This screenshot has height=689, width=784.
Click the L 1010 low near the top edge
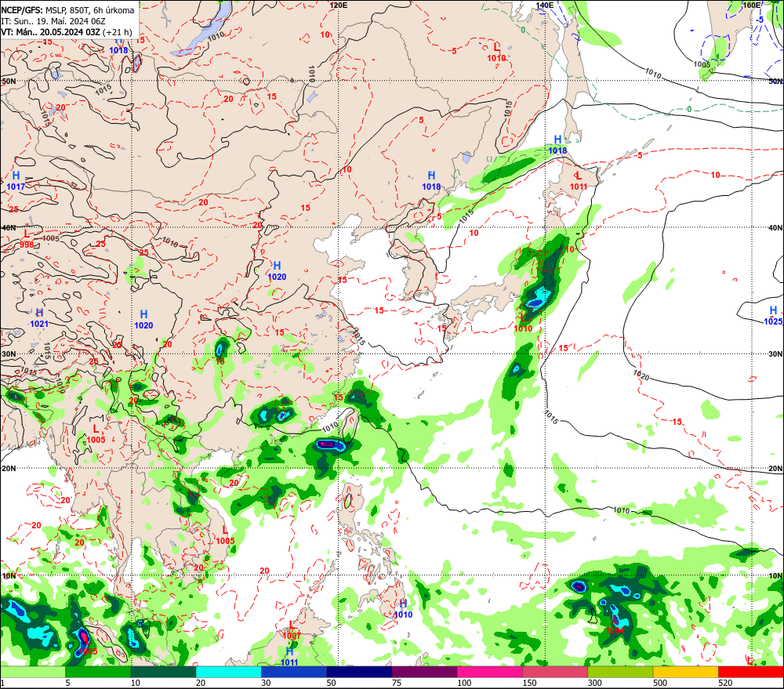coord(496,53)
